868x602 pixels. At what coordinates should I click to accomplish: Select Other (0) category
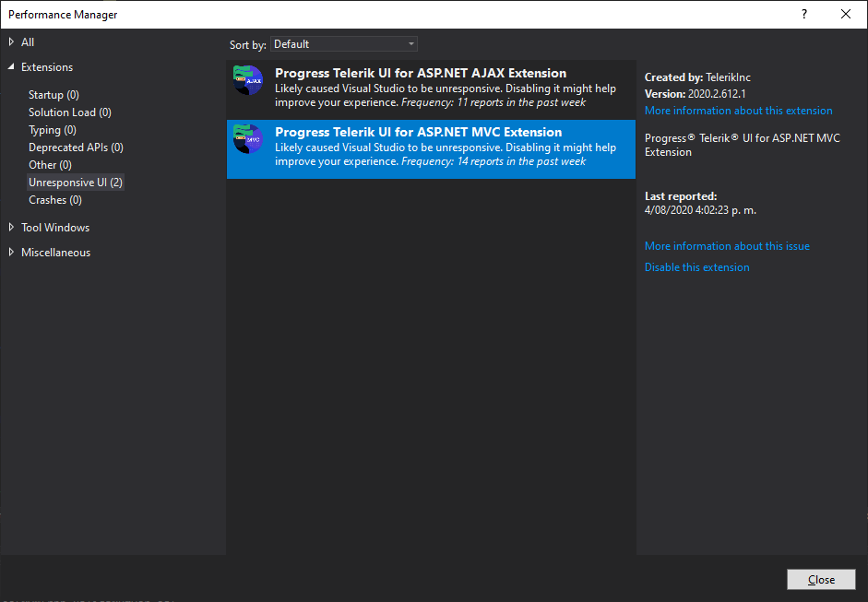tap(51, 165)
